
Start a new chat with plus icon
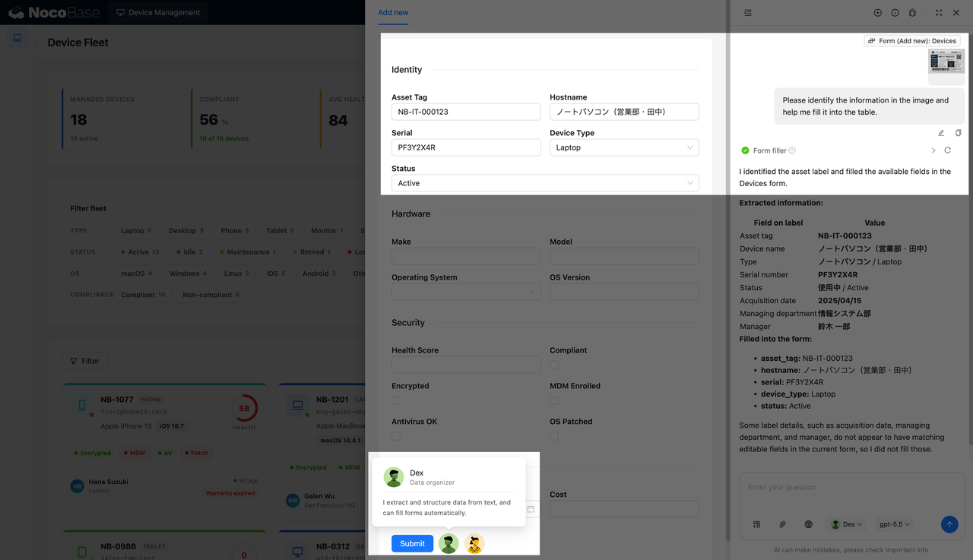(877, 13)
